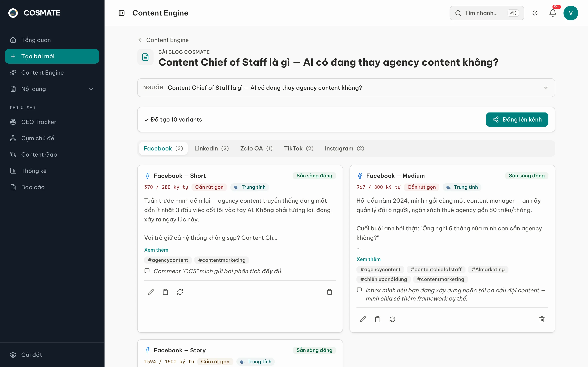Switch to the TikTok tab
Viewport: 588px width, 367px height.
pyautogui.click(x=299, y=148)
